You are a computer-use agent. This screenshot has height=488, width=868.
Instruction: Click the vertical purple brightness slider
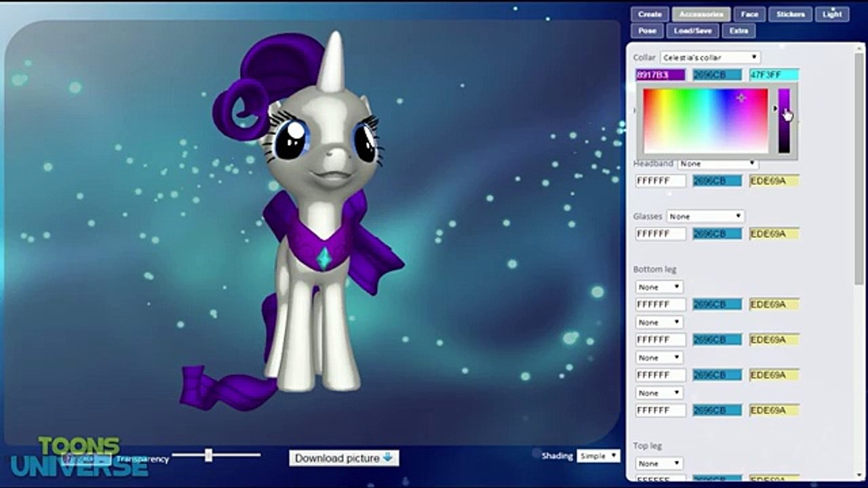click(x=784, y=121)
